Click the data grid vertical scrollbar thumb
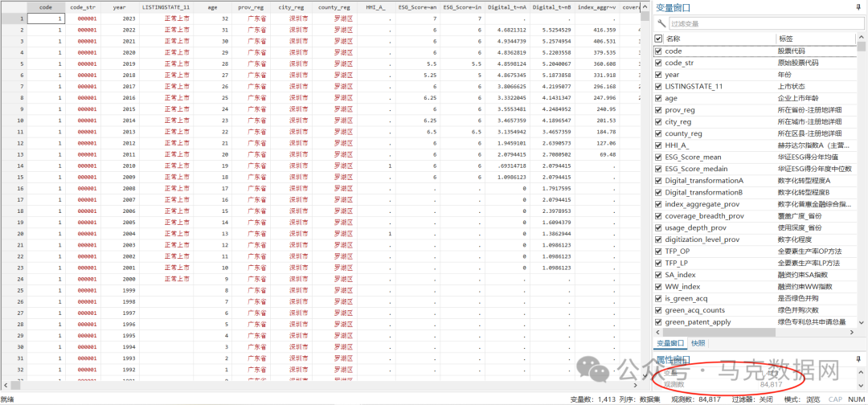Screen dimensions: 868x405 645,17
